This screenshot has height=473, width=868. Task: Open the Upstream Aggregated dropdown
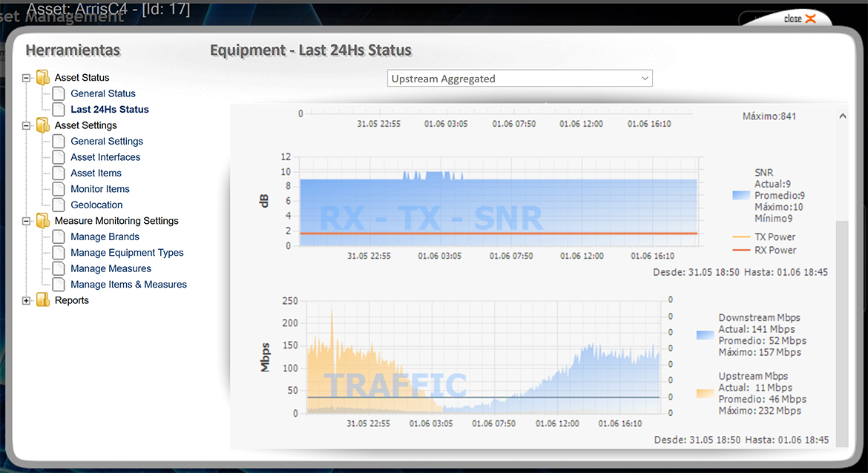tap(519, 79)
